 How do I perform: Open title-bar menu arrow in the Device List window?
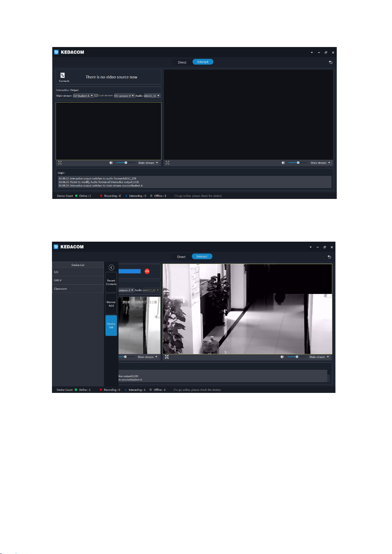pos(310,247)
